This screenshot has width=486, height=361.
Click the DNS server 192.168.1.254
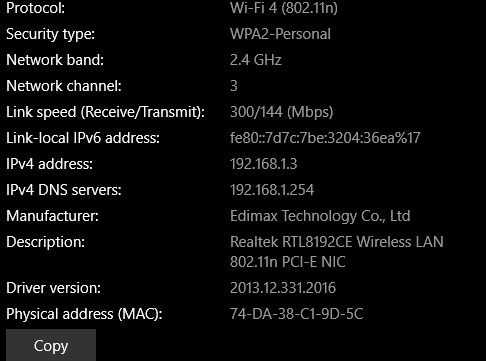tap(272, 190)
